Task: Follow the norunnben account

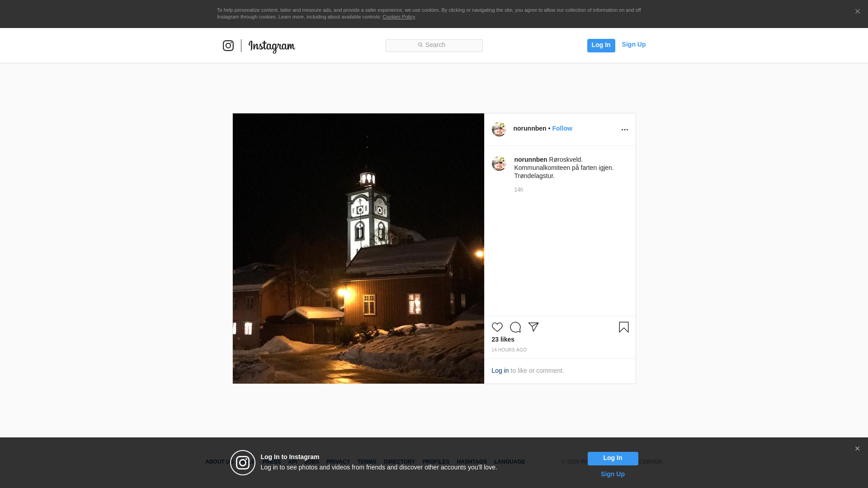Action: [x=562, y=128]
